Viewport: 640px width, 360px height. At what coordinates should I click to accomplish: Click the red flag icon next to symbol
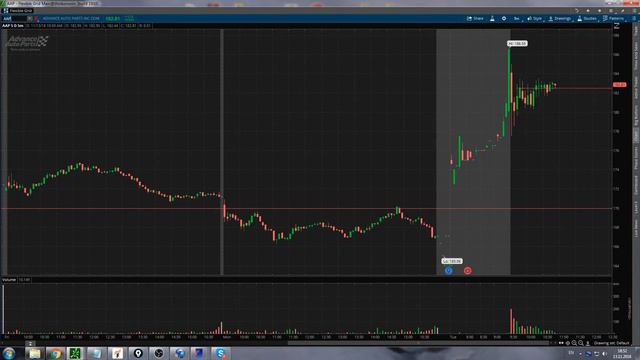(36, 18)
